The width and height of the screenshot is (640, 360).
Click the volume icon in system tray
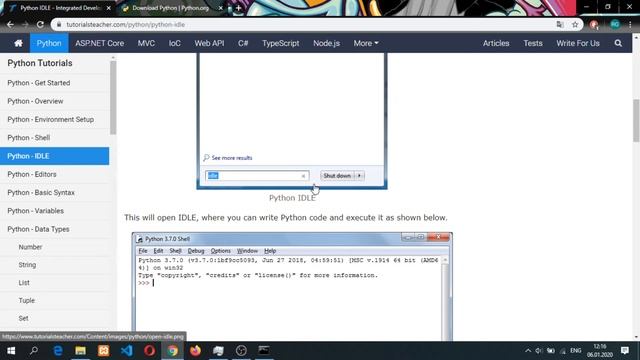click(539, 351)
